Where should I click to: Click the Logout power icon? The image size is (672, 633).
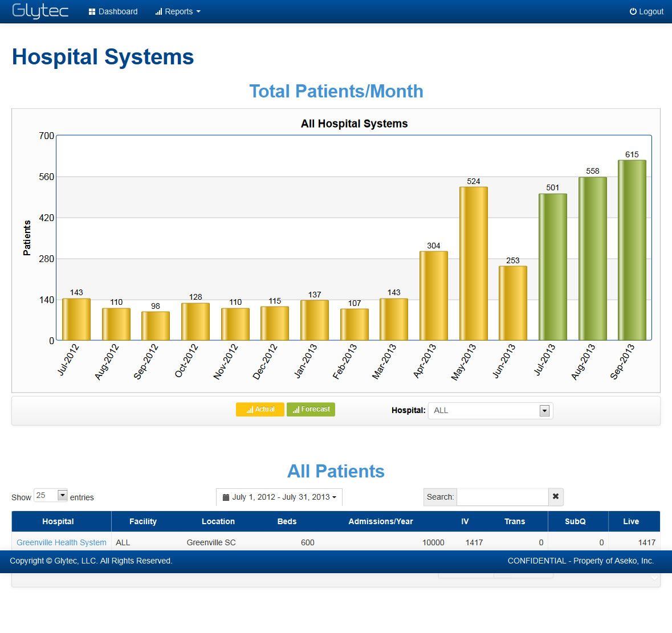click(x=633, y=11)
